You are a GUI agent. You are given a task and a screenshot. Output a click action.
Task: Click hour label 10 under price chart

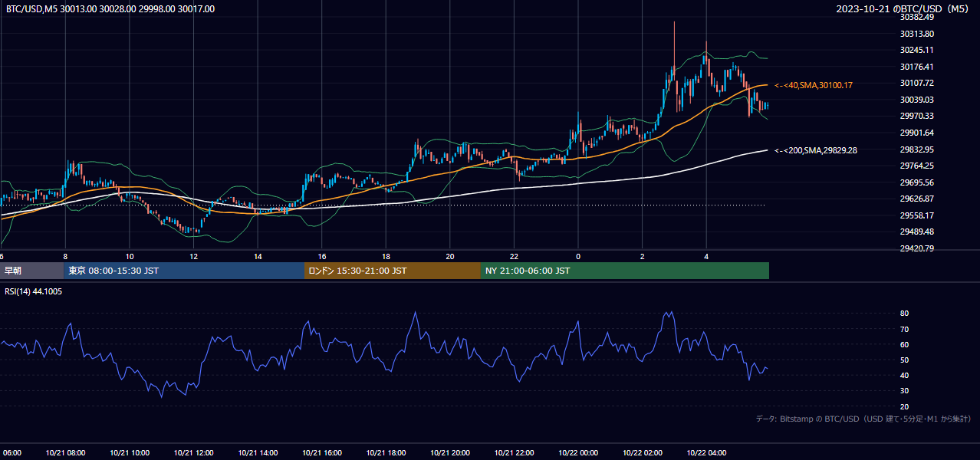point(130,256)
